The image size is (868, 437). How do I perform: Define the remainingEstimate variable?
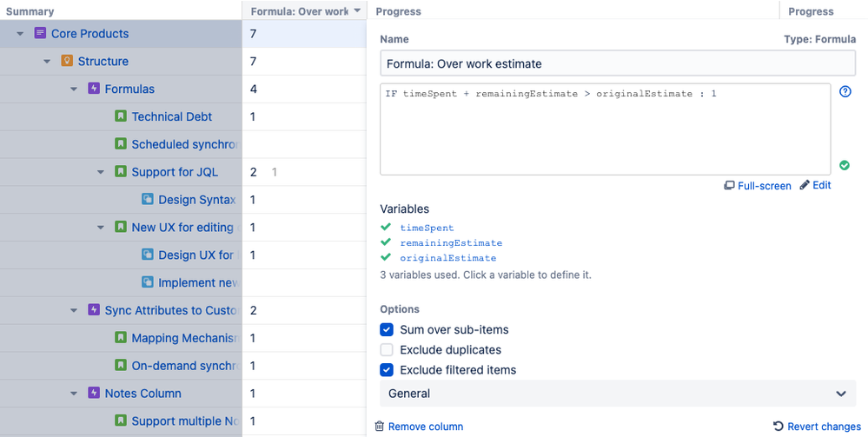[x=451, y=242]
